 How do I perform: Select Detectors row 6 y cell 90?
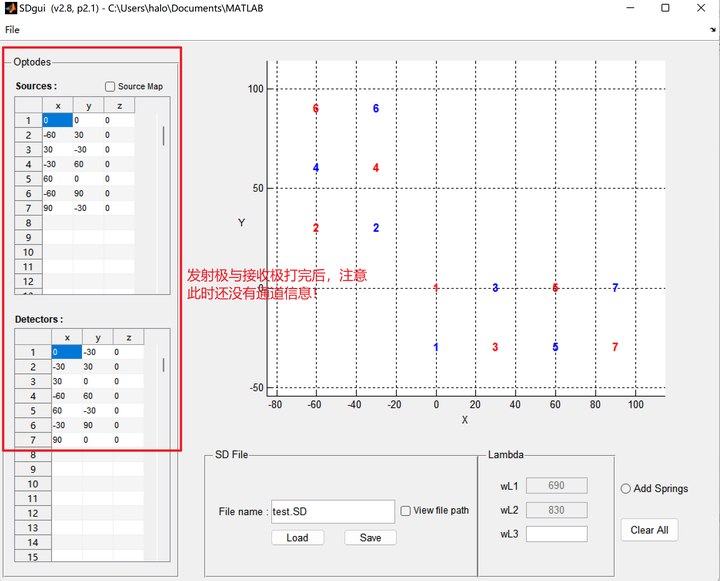coord(97,426)
